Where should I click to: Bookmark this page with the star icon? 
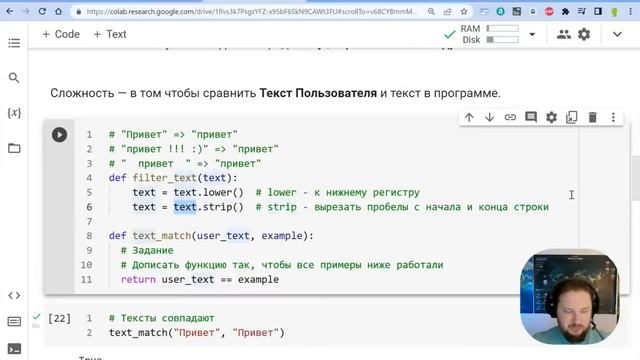464,12
